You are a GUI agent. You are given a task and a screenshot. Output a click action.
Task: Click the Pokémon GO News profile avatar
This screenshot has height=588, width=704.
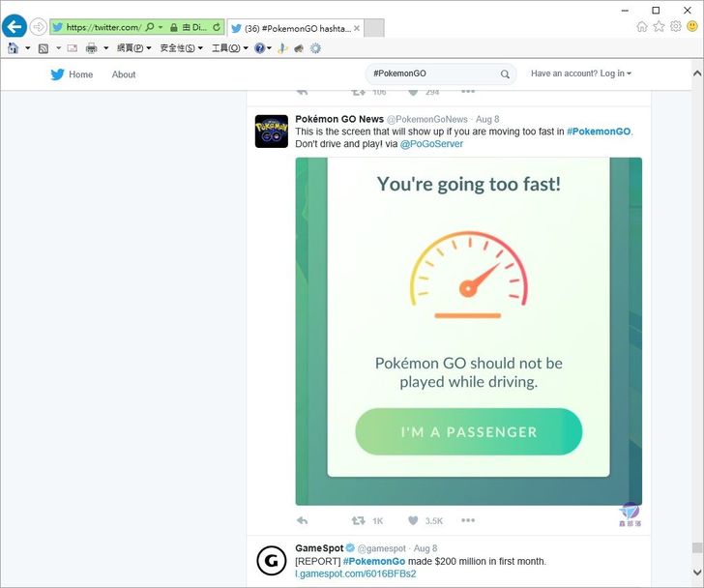point(271,132)
